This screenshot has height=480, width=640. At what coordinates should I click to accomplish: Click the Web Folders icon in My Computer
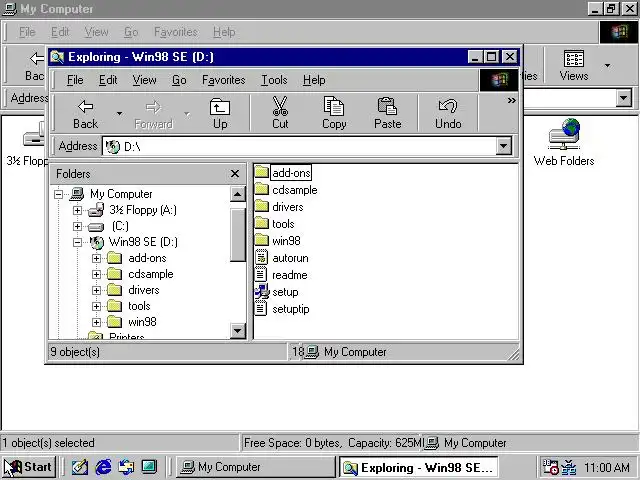[x=564, y=135]
